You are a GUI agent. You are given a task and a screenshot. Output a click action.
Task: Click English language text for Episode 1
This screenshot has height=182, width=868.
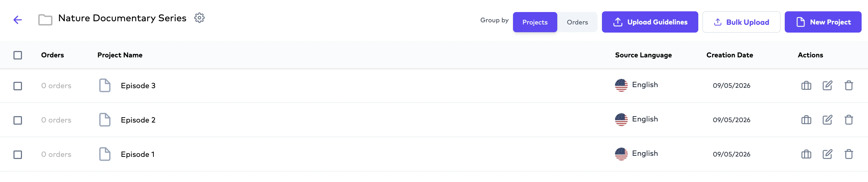point(645,153)
